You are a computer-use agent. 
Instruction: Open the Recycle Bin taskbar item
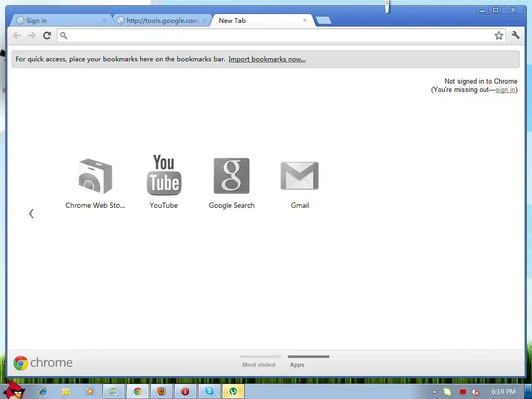pos(114,391)
